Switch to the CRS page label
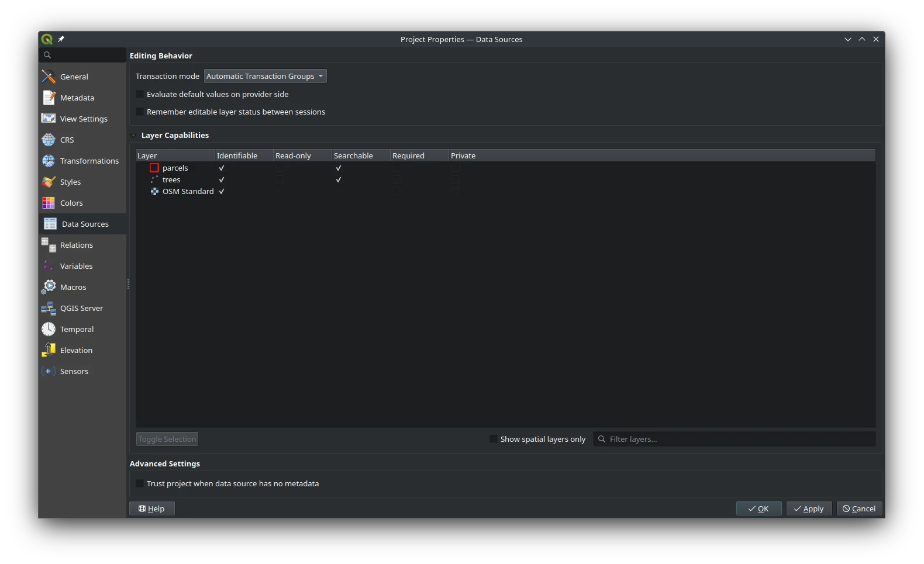Viewport: 924px width, 564px height. tap(67, 140)
